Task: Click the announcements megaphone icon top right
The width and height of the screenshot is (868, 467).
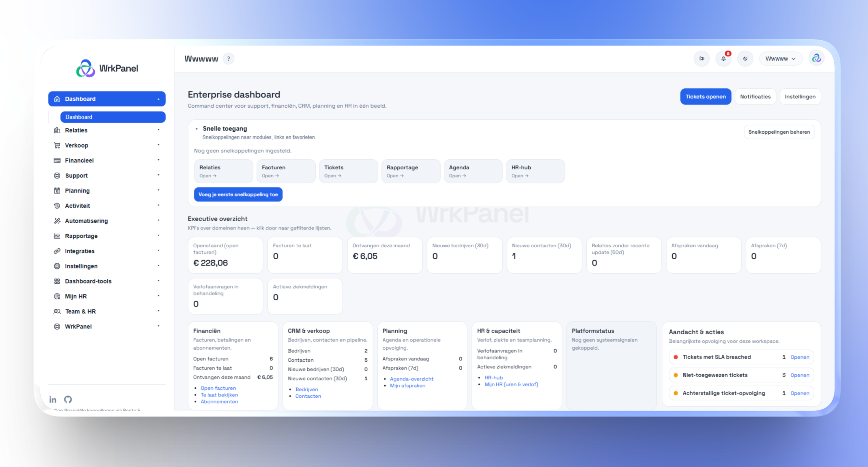Action: point(702,58)
